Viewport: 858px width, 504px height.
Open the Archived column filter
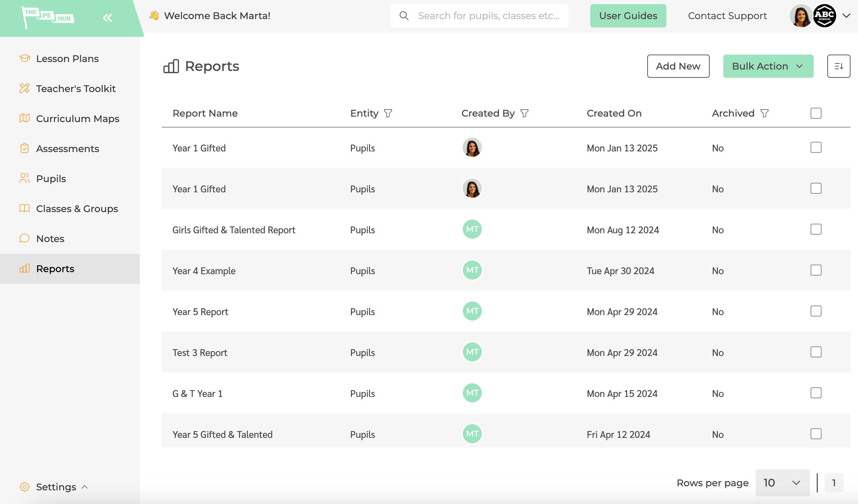pyautogui.click(x=764, y=113)
